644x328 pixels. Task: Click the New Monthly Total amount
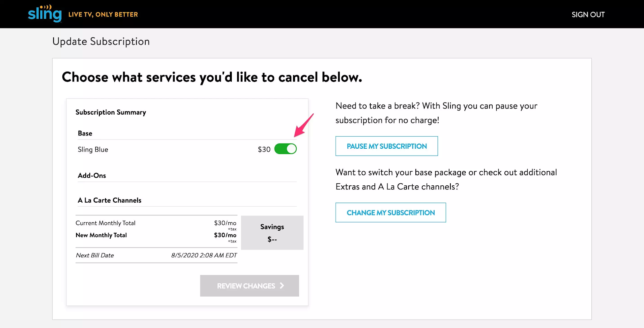tap(225, 235)
